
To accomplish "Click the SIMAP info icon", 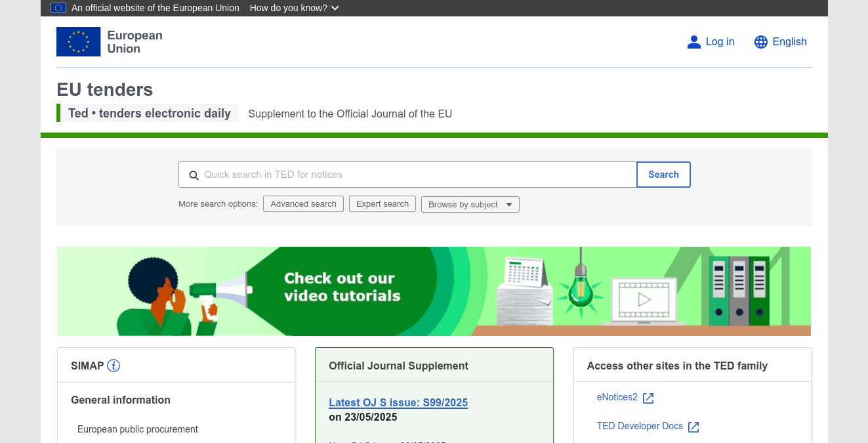I will tap(114, 366).
